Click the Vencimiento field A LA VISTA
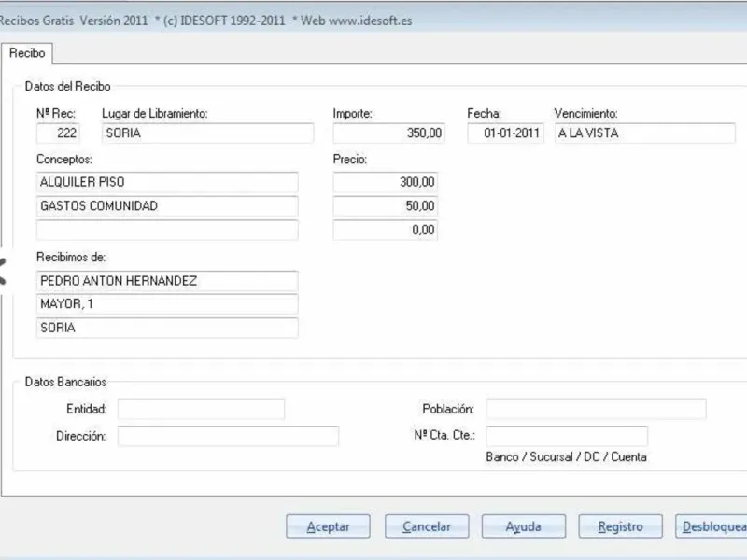 click(644, 133)
